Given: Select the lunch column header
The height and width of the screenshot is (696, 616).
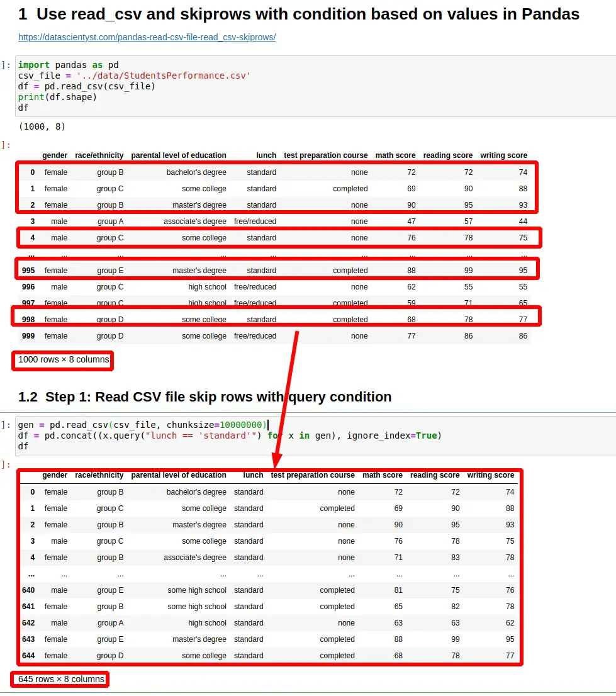Looking at the screenshot, I should tap(266, 155).
